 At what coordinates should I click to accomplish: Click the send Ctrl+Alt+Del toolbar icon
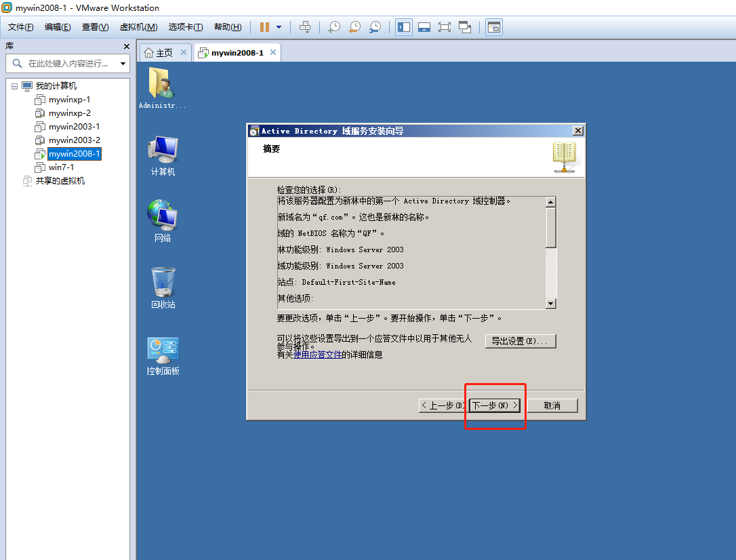[304, 27]
